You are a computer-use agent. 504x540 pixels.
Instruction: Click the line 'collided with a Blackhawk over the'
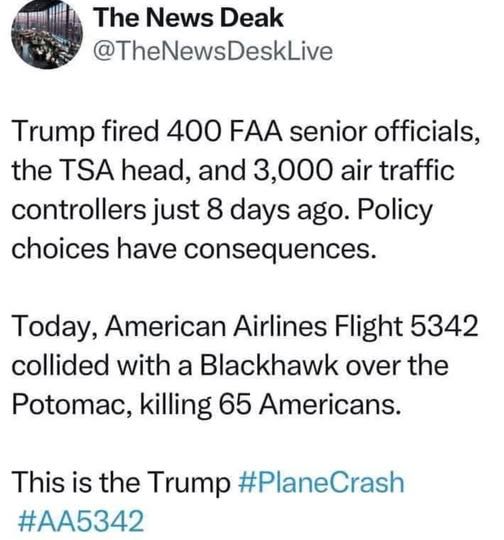[x=230, y=365]
